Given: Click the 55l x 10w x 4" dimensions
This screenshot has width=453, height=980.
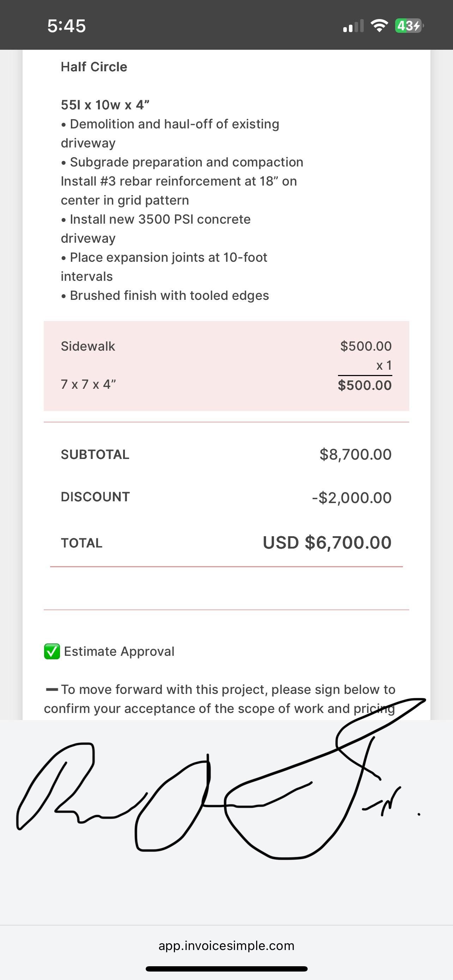Looking at the screenshot, I should tap(105, 105).
